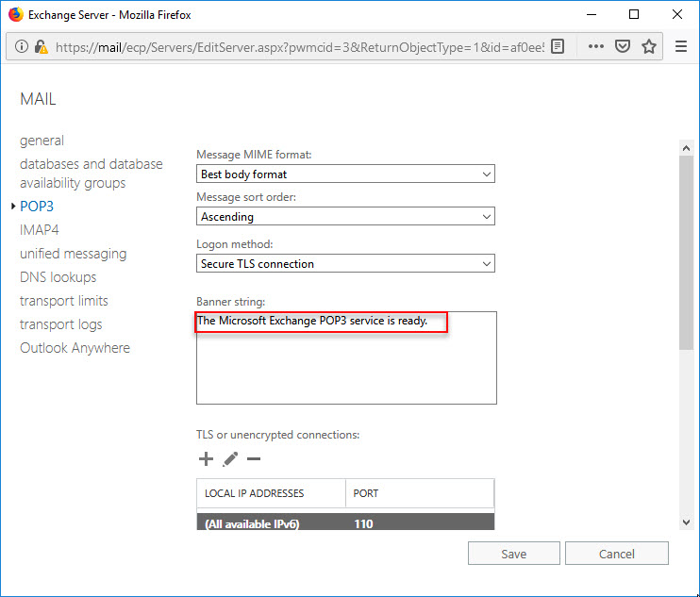Click the Cancel button

(x=617, y=554)
